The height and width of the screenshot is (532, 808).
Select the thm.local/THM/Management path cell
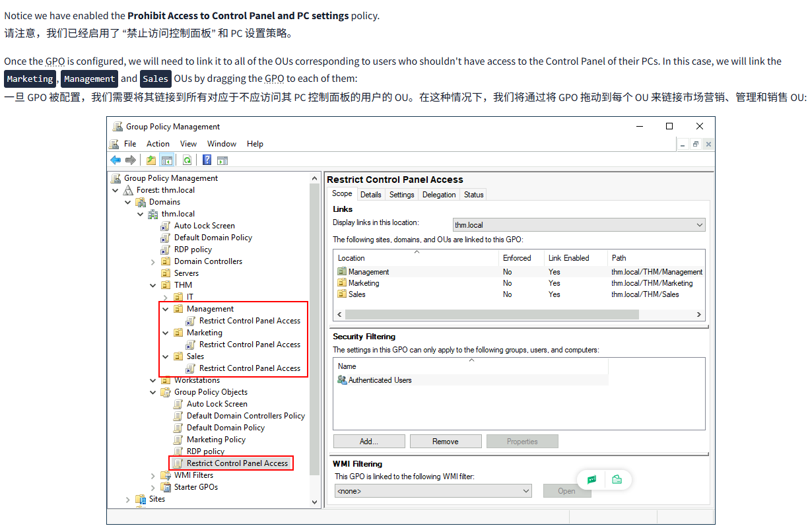tap(657, 272)
